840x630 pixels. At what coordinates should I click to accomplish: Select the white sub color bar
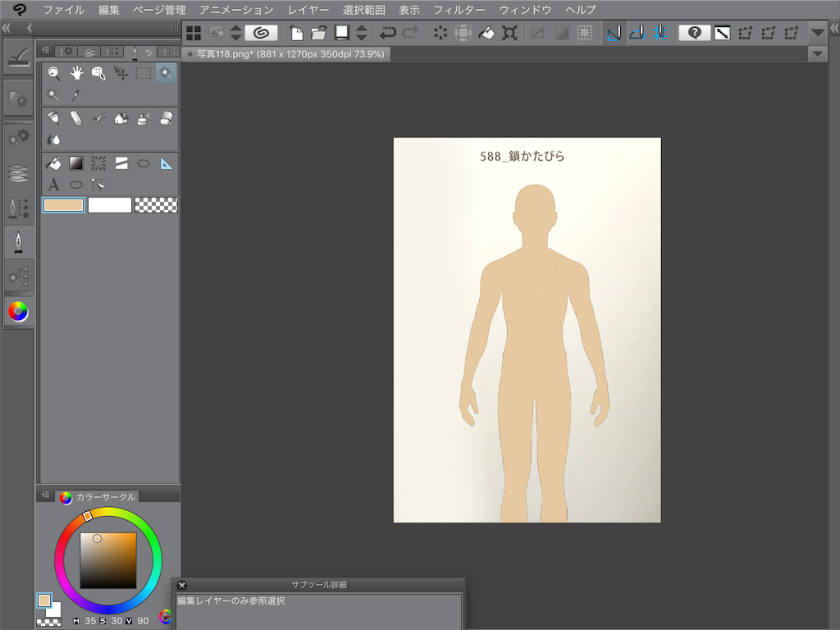click(110, 205)
